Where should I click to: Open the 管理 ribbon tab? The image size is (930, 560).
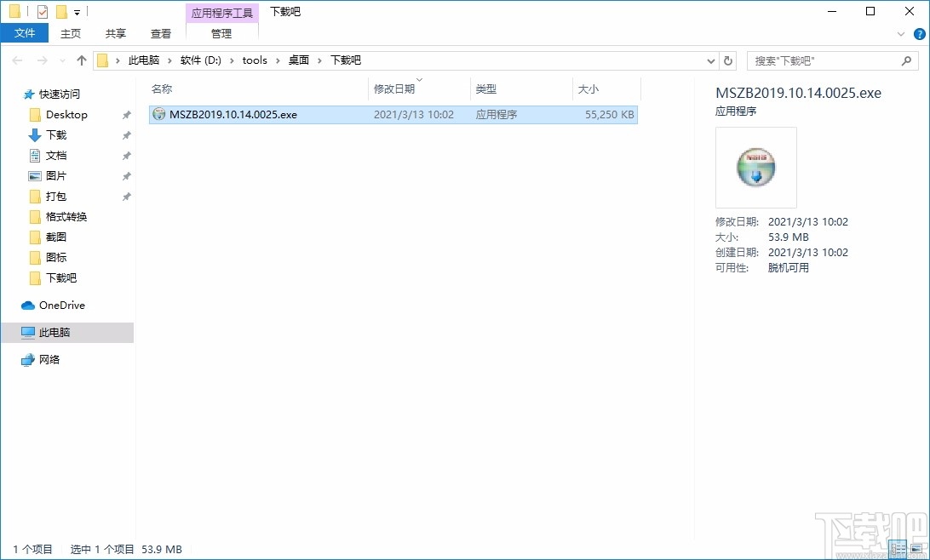(221, 34)
